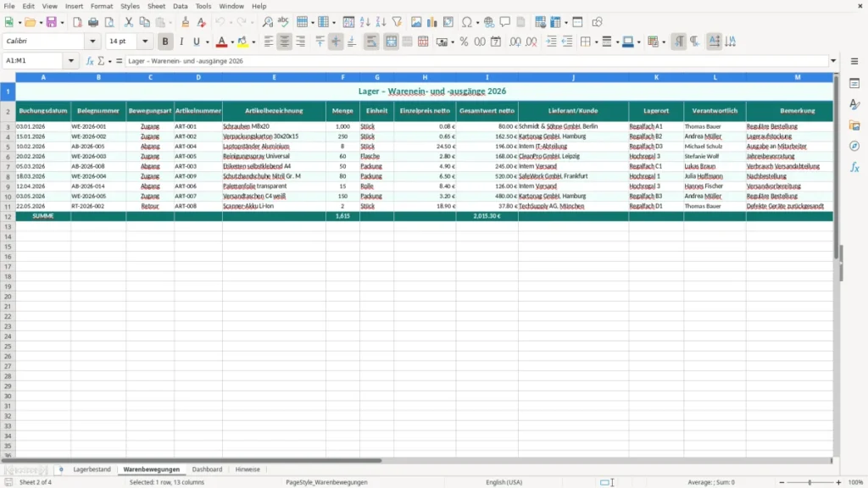Open the Sheet menu
This screenshot has width=868, height=488.
pyautogui.click(x=156, y=6)
